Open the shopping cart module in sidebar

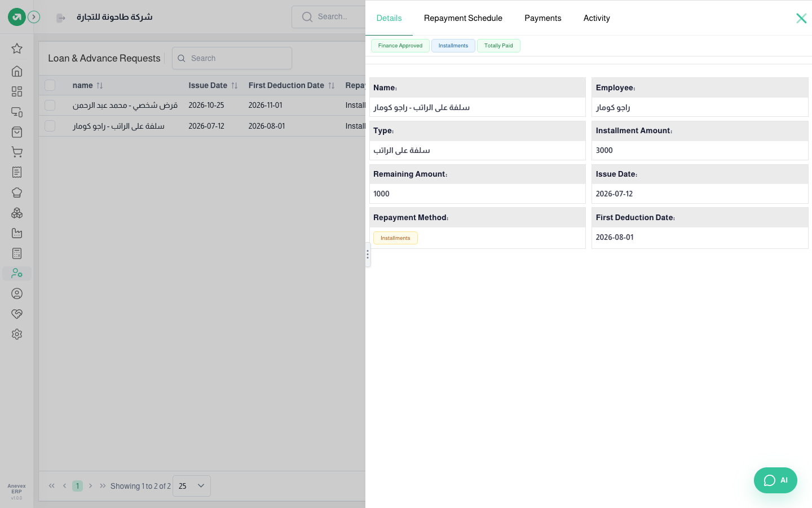[17, 152]
